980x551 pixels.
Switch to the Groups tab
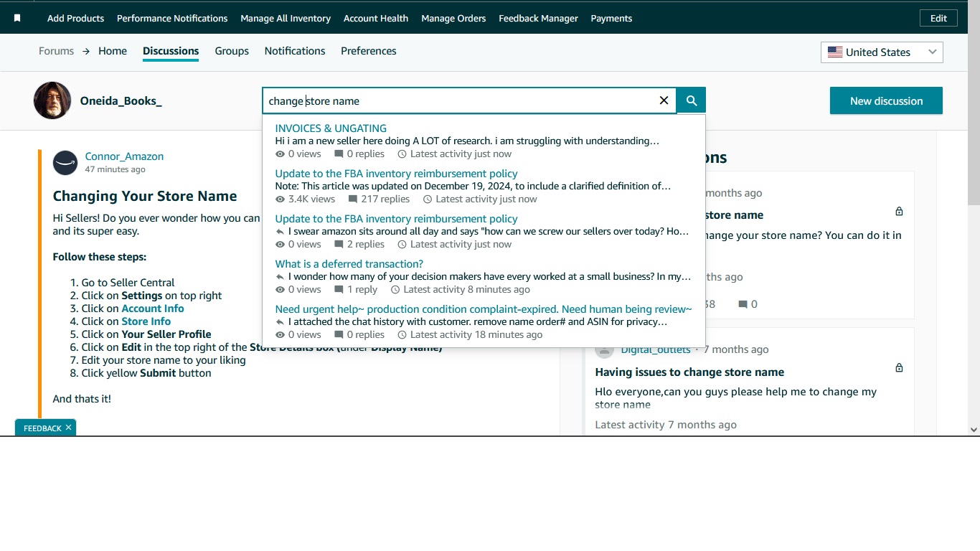pyautogui.click(x=232, y=51)
